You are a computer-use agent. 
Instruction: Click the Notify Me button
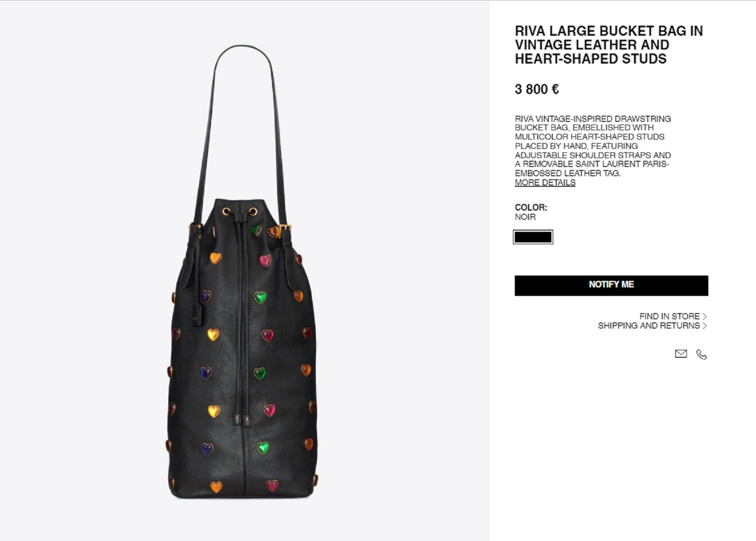coord(611,285)
